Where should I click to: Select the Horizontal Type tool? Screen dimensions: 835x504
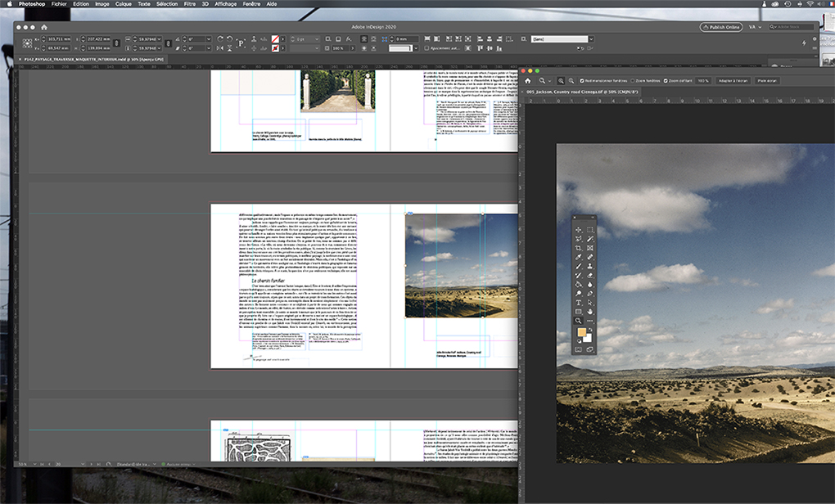(x=578, y=302)
